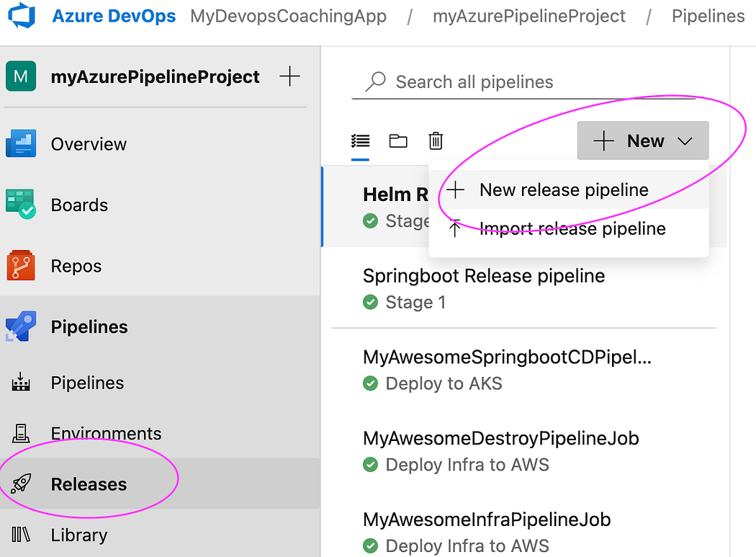Switch to the folder view icon
Screen dimensions: 756x557
pyautogui.click(x=398, y=141)
